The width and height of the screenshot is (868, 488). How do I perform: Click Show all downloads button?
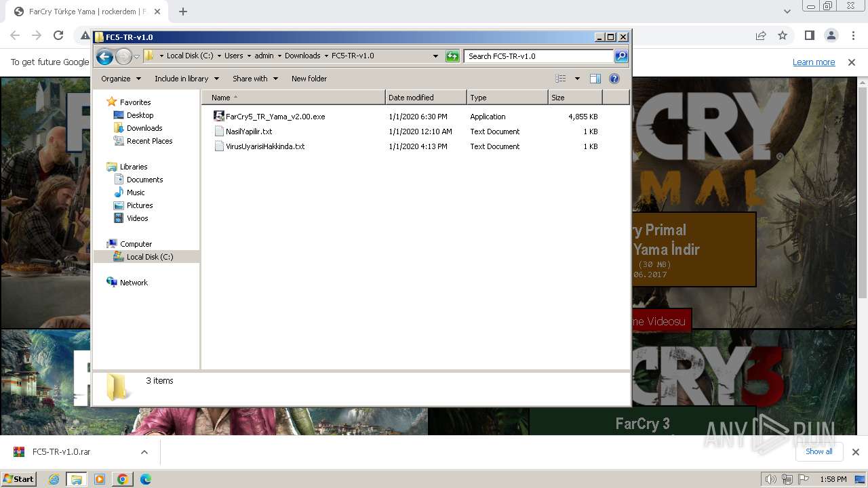tap(819, 451)
